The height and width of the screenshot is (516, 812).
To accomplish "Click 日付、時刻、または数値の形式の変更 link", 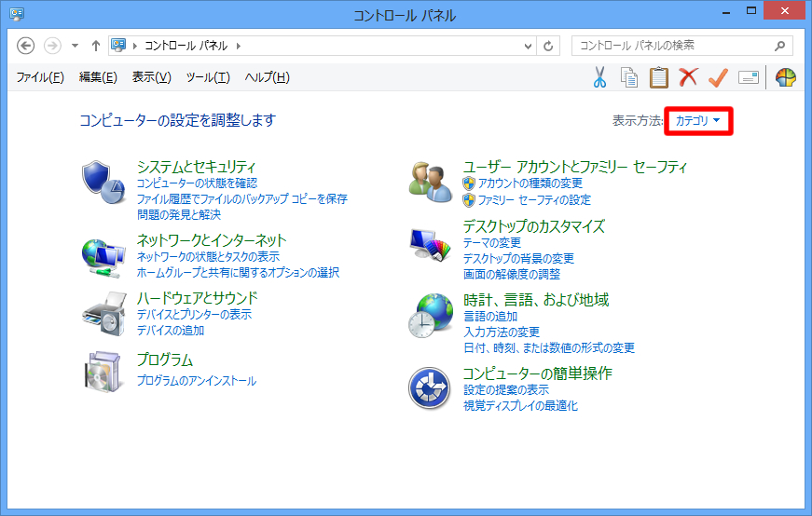I will [x=549, y=347].
